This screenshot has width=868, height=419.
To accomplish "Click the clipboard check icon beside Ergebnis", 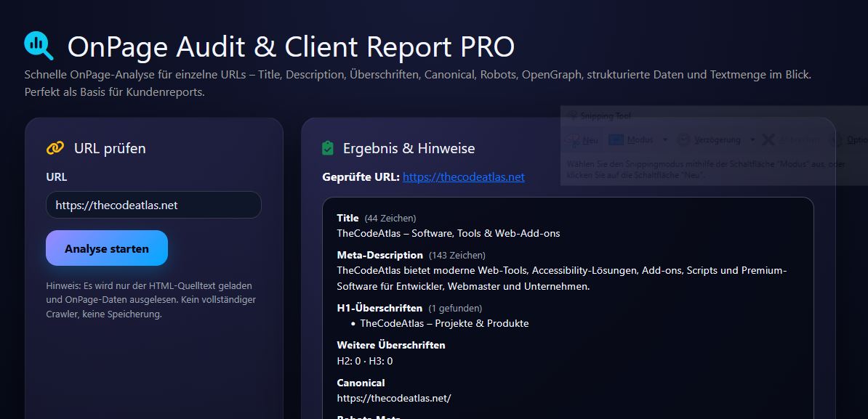I will coord(328,148).
